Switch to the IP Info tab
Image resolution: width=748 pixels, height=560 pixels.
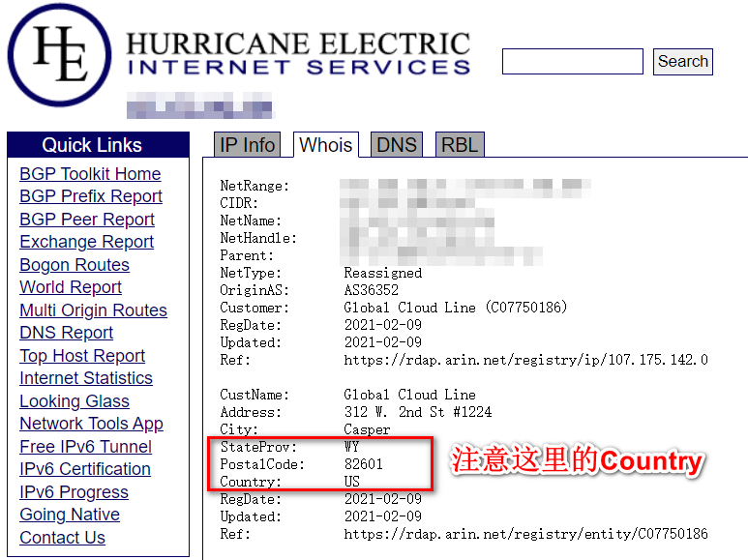coord(247,144)
